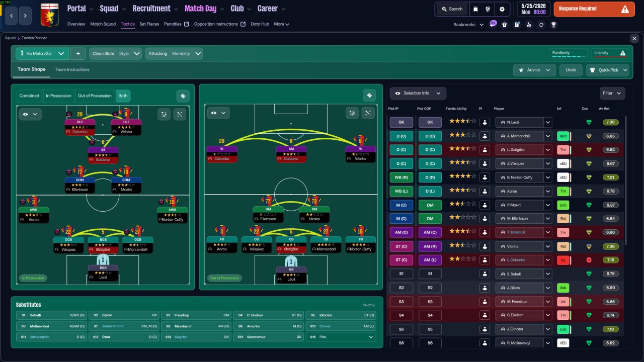Click the shirt icon in the bookmarks bar
The image size is (644, 362).
click(505, 25)
